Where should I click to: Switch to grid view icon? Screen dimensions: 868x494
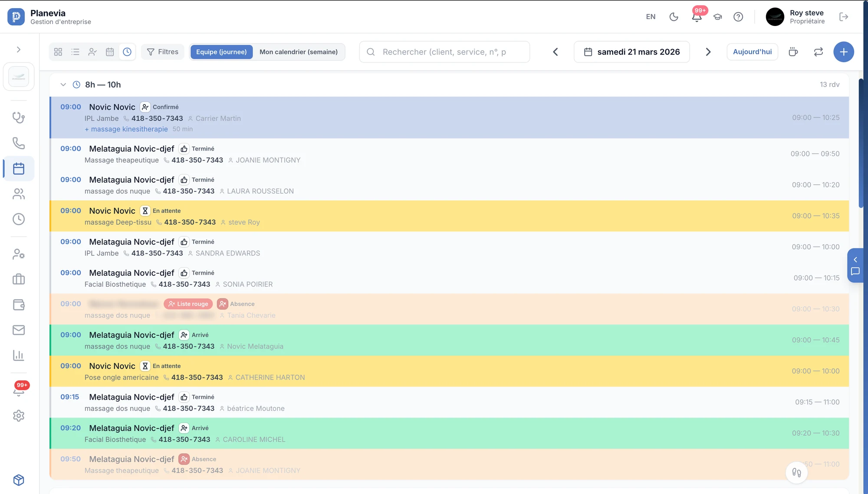(x=58, y=52)
